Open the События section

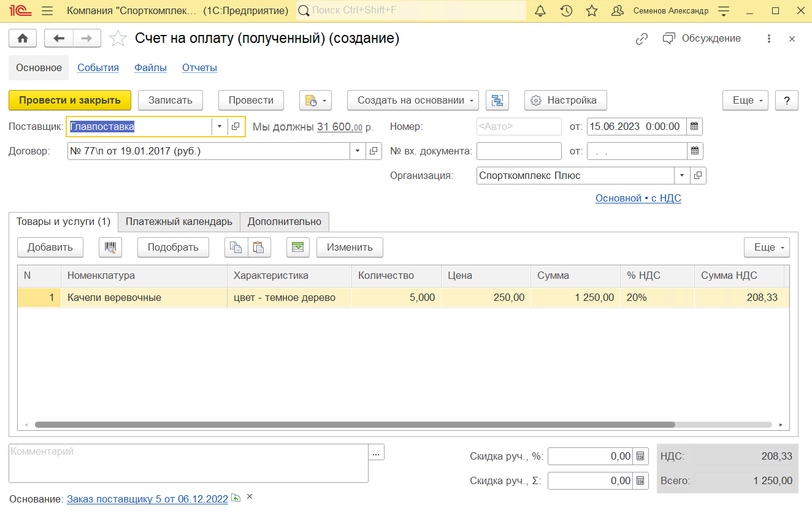click(x=98, y=68)
